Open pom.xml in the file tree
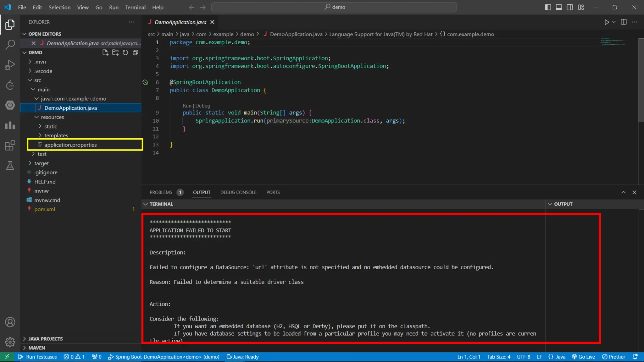The height and width of the screenshot is (362, 644). (45, 209)
